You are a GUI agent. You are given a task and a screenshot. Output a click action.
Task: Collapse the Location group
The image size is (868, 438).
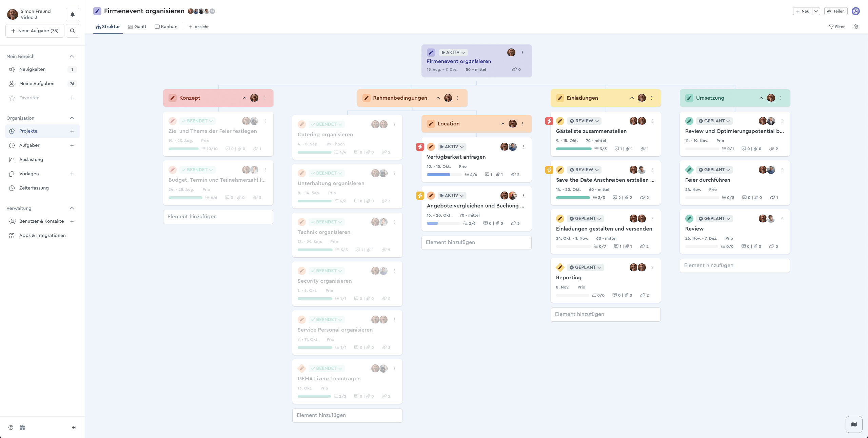coord(503,124)
